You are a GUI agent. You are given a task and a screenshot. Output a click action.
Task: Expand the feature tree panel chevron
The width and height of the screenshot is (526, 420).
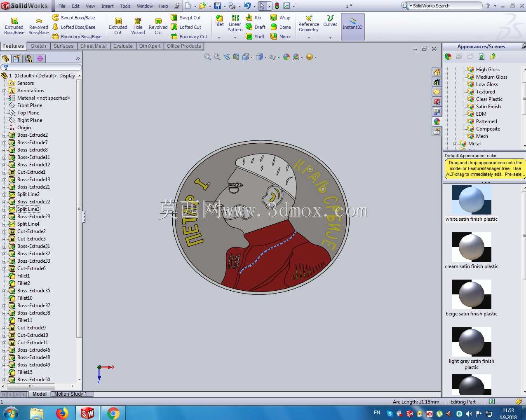[78, 58]
